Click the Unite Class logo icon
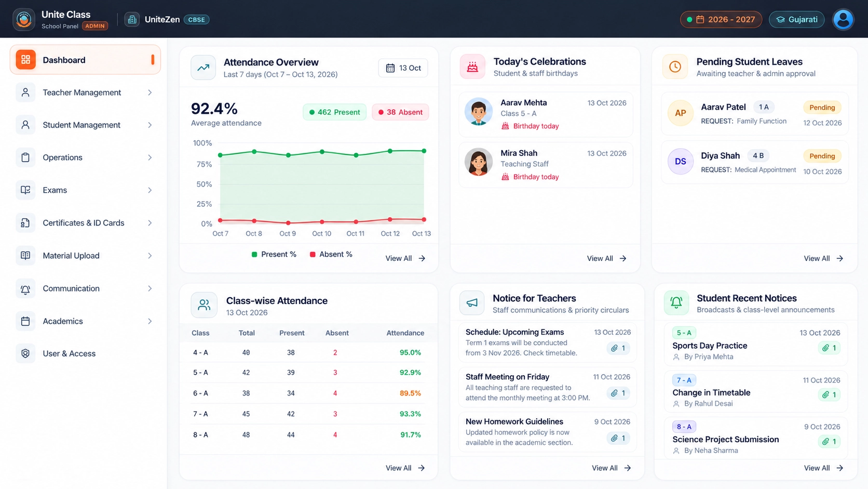The image size is (868, 489). pyautogui.click(x=23, y=19)
